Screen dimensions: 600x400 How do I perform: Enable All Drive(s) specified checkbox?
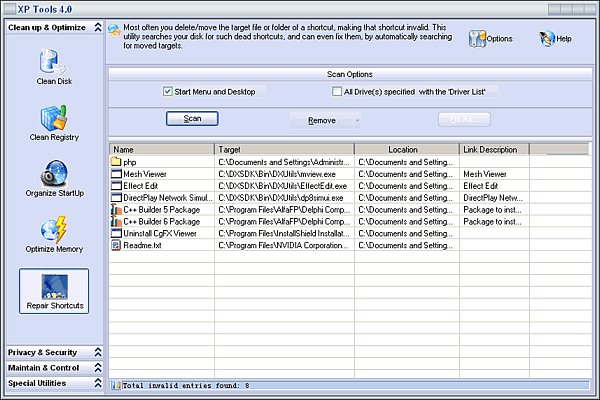(337, 91)
